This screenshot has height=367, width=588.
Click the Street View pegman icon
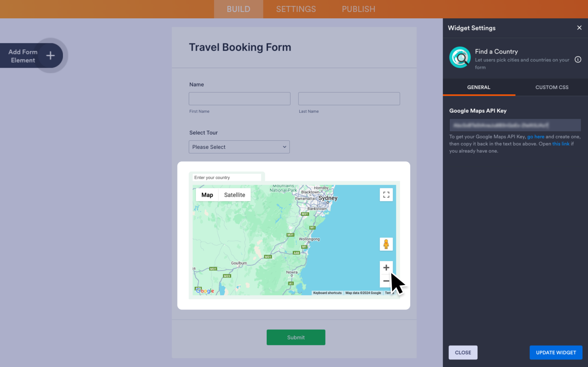pos(386,244)
